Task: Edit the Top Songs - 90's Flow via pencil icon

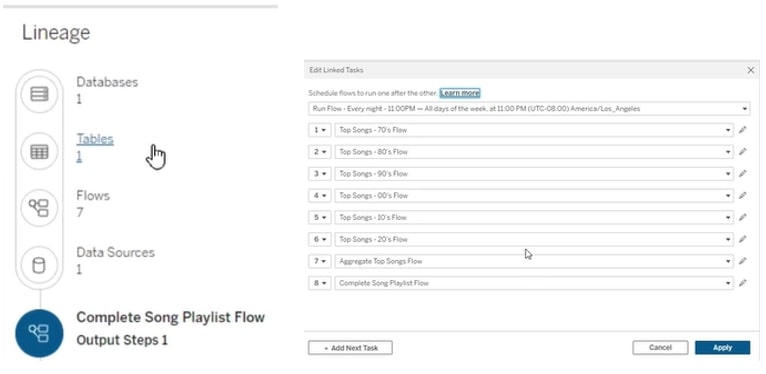Action: tap(743, 174)
